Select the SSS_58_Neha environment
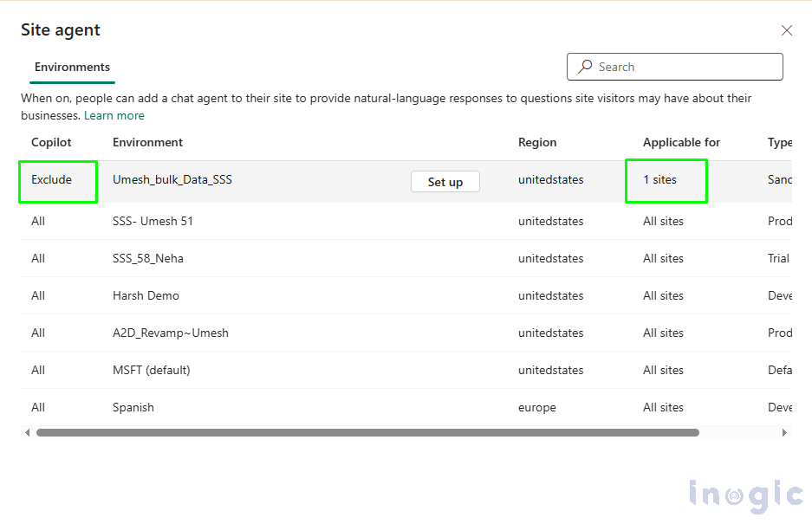 coord(147,258)
